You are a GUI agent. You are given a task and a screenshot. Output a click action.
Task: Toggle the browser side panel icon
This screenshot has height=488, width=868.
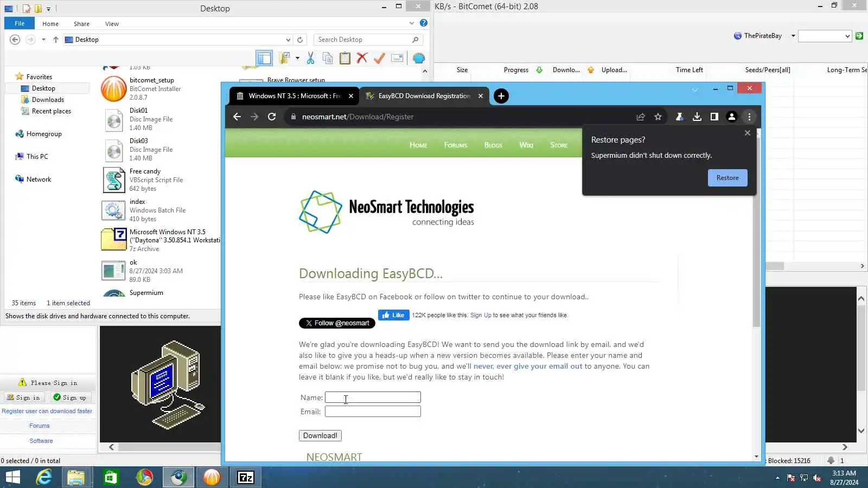coord(714,117)
